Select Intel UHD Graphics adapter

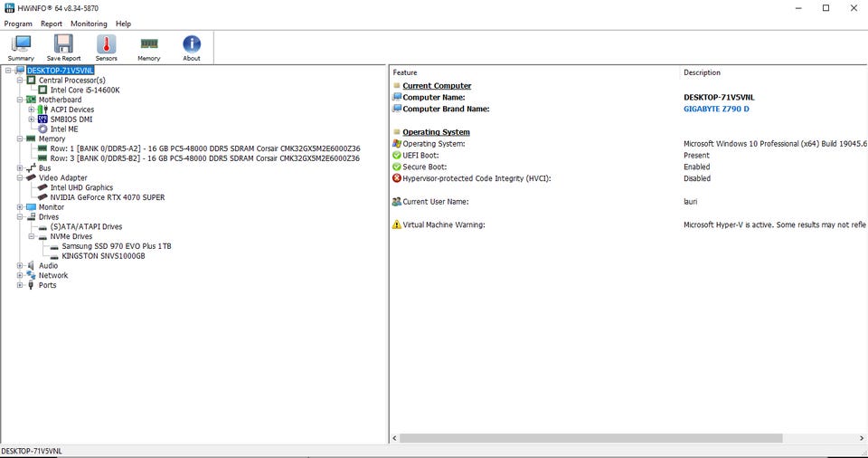point(81,187)
